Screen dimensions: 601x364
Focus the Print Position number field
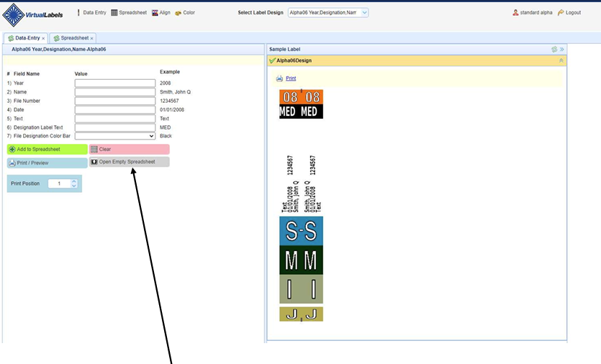(x=60, y=183)
